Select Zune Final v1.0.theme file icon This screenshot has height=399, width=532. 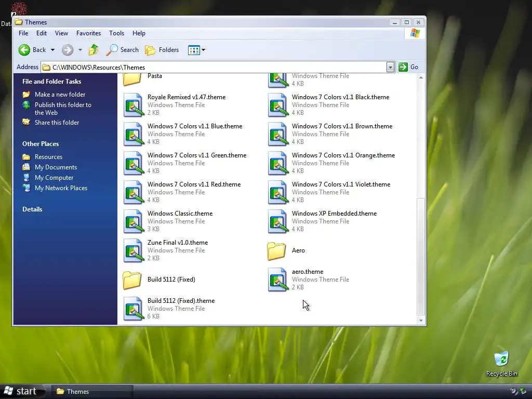tap(132, 251)
